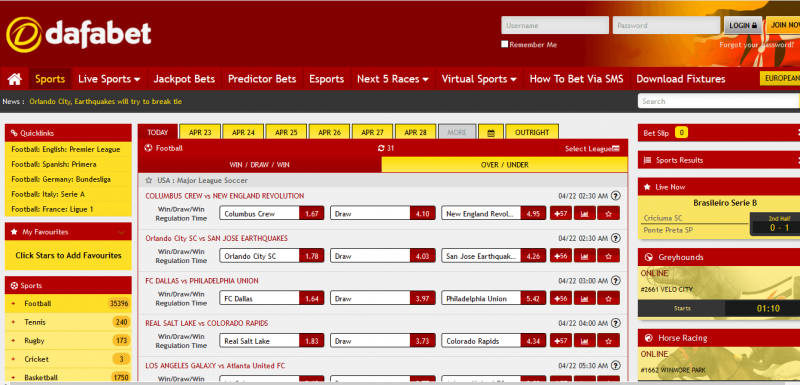Image resolution: width=800 pixels, height=385 pixels.
Task: Star the Orlando City SC match as favourite
Action: tap(608, 256)
